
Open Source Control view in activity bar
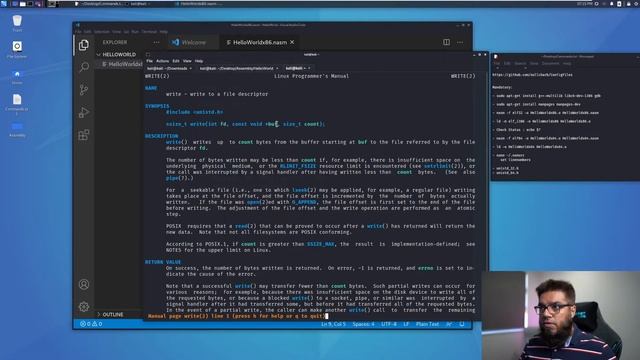pos(84,90)
